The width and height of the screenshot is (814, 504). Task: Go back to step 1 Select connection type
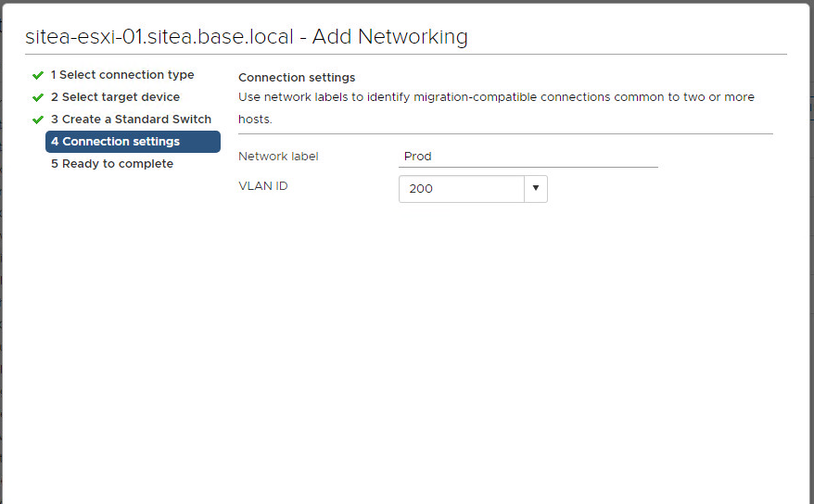[x=122, y=75]
